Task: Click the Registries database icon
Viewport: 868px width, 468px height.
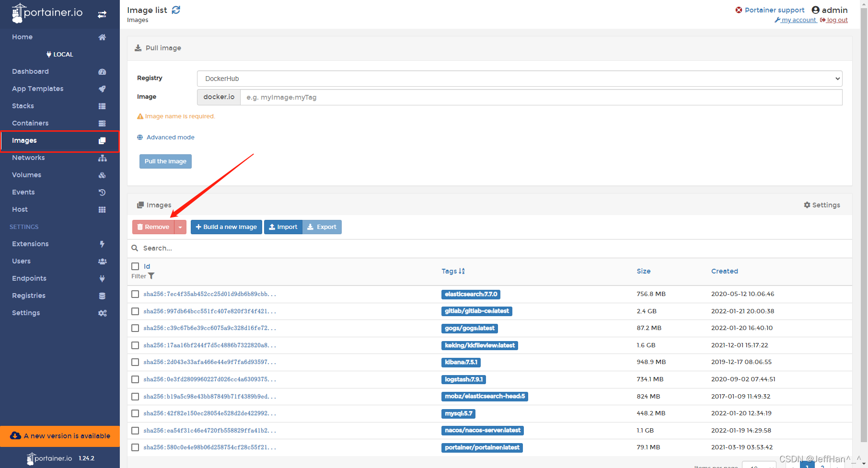Action: [102, 296]
